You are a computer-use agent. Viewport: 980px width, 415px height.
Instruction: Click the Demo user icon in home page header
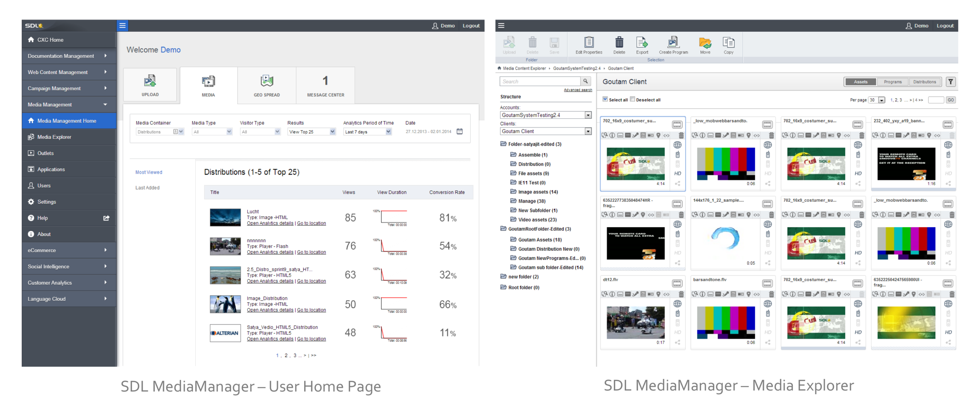[435, 25]
